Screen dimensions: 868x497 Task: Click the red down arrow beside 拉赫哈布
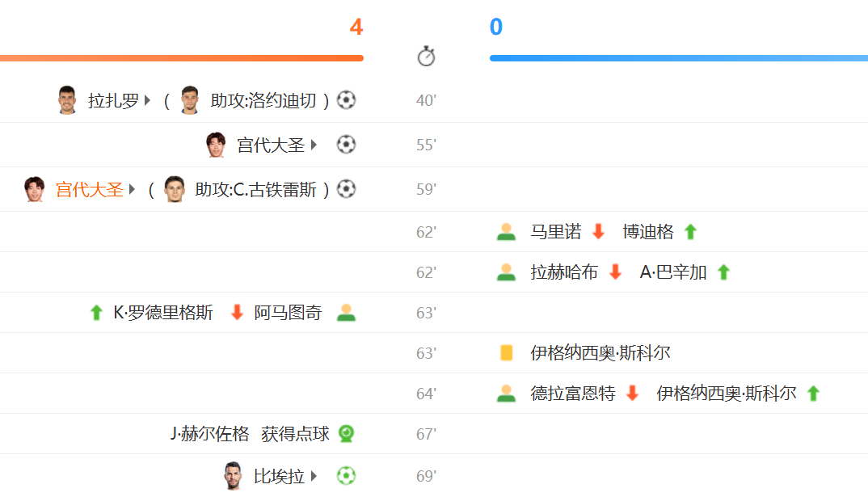coord(614,272)
